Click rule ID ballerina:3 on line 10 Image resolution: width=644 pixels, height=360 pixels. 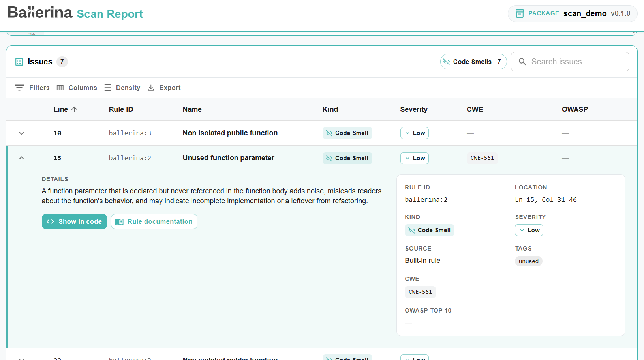[x=130, y=133]
